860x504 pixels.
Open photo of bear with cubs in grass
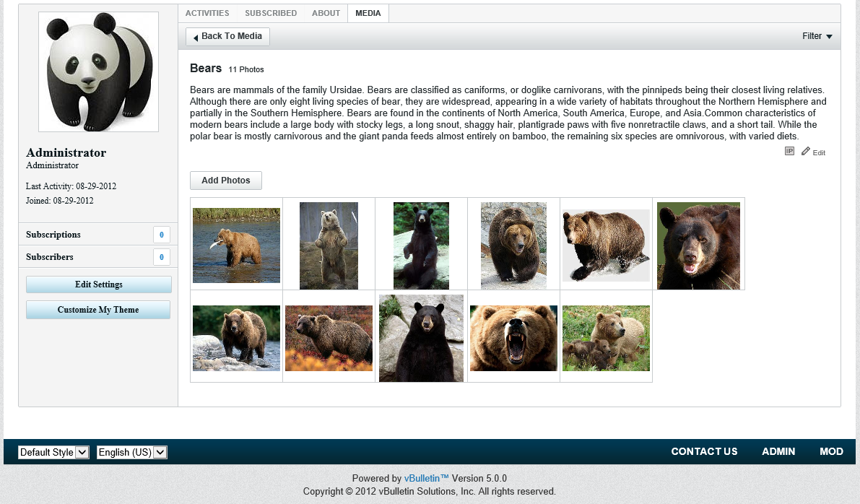(606, 338)
